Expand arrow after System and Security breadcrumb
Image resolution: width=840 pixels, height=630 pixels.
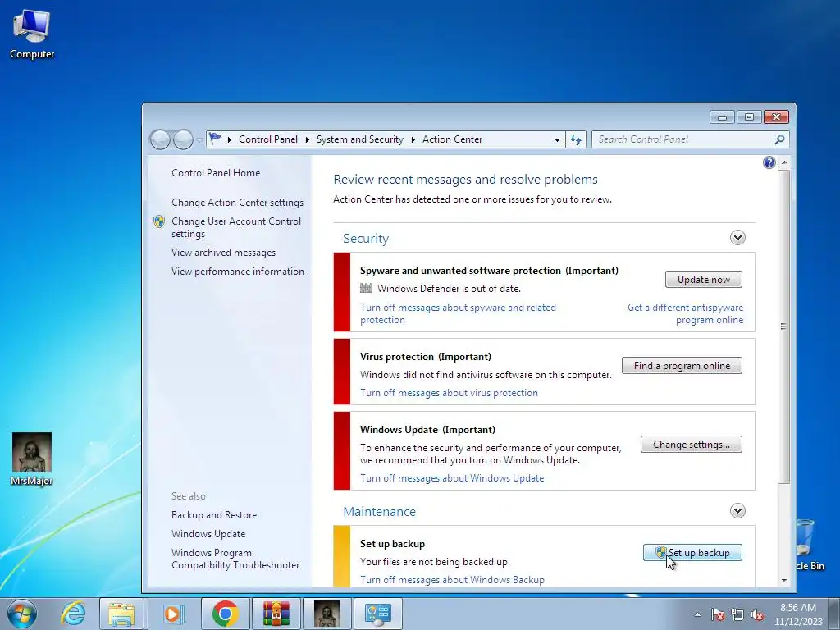(x=413, y=139)
